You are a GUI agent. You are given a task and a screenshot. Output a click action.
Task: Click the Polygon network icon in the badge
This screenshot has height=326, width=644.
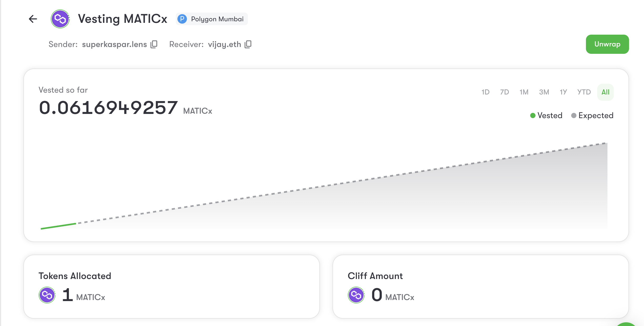pos(182,19)
